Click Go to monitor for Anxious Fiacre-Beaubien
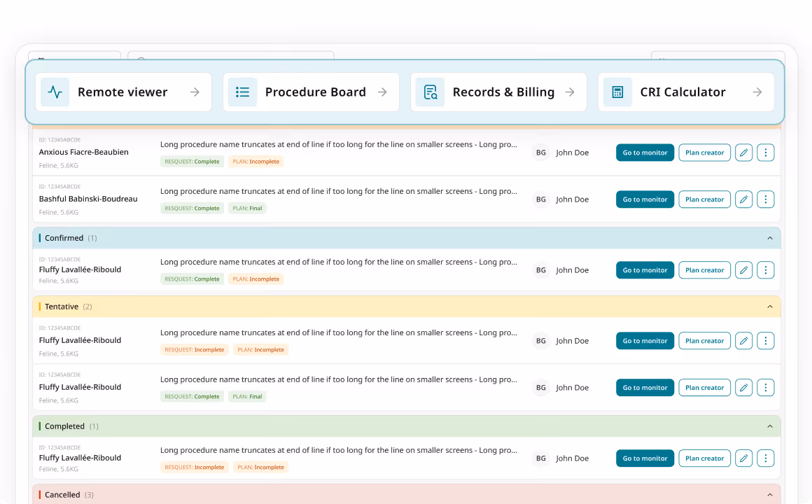Screen dimensions: 812x504 click(645, 152)
